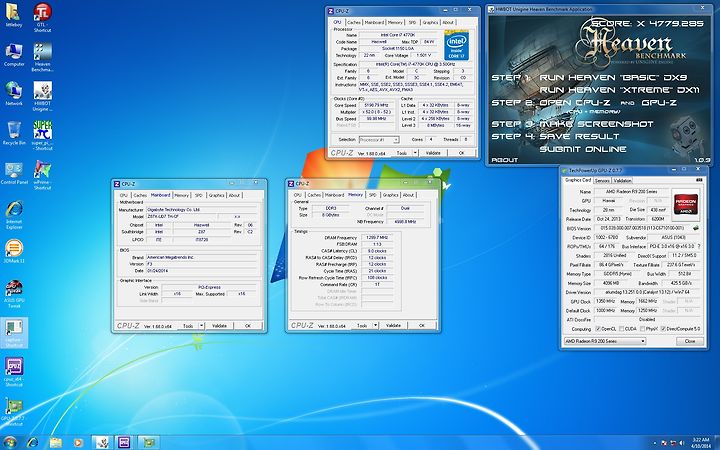Image resolution: width=720 pixels, height=450 pixels.
Task: Toggle the PhysX checkbox in GPU-Z
Action: [x=641, y=329]
